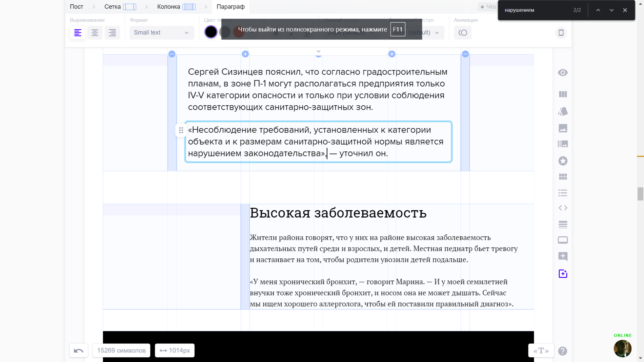
Task: Add column with left plus handle
Action: (245, 54)
